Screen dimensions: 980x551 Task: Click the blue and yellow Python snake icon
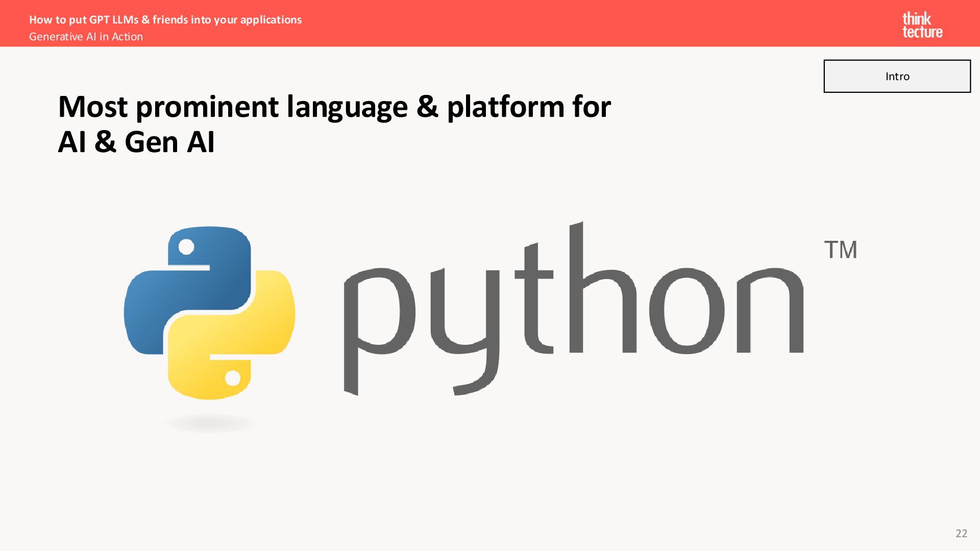coord(210,313)
